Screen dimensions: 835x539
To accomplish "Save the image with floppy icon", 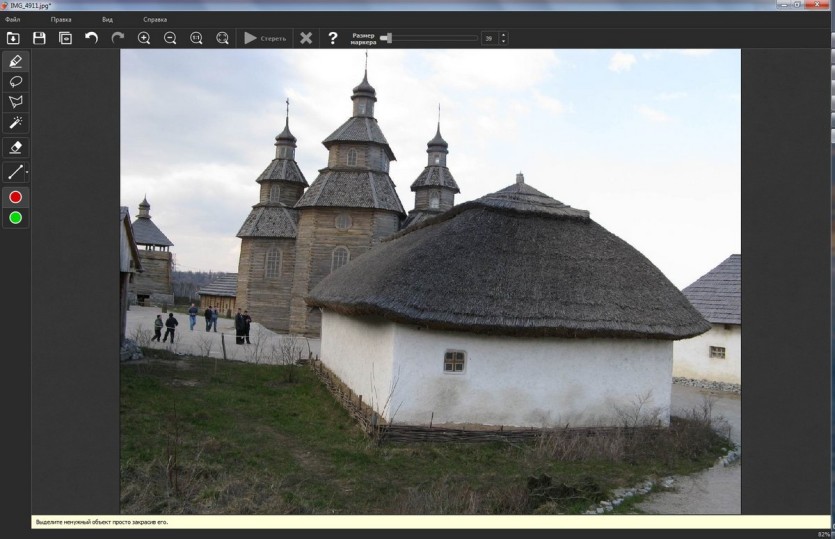I will (39, 38).
